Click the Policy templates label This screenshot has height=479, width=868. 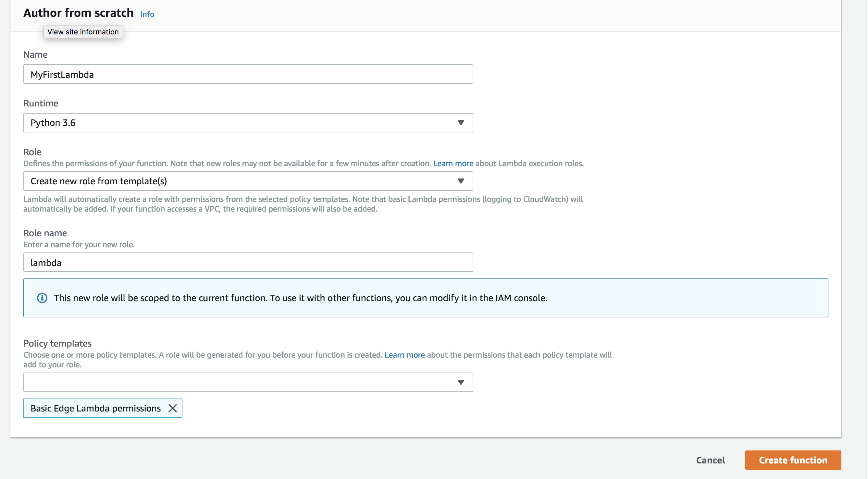(57, 343)
